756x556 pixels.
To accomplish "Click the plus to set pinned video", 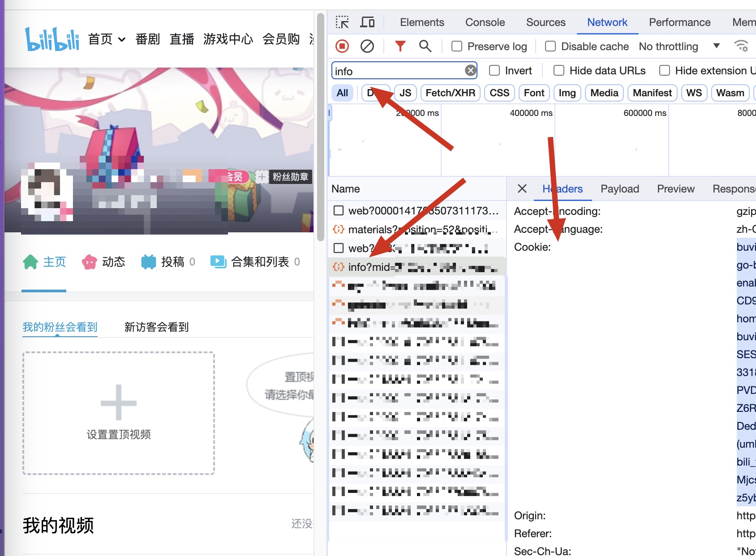I will pos(119,402).
